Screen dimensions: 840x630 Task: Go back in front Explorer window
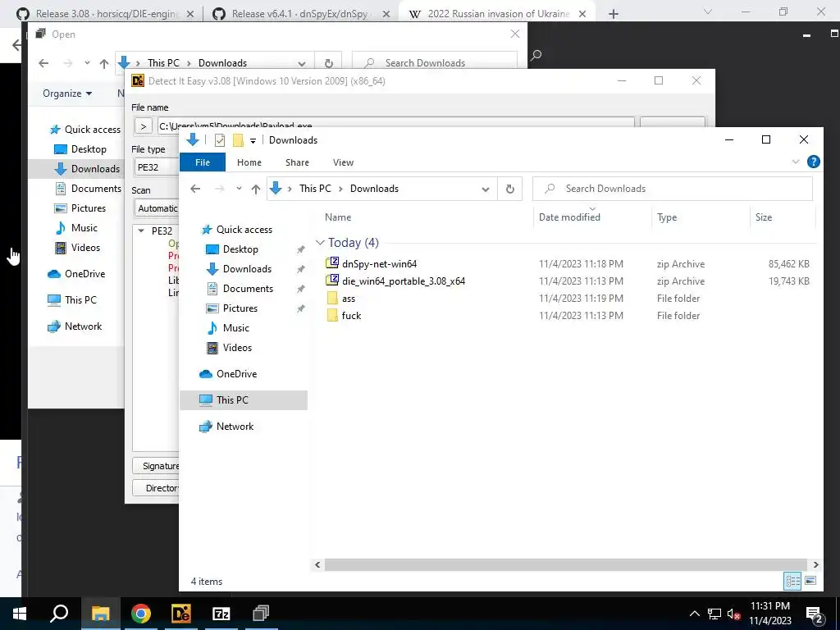195,189
